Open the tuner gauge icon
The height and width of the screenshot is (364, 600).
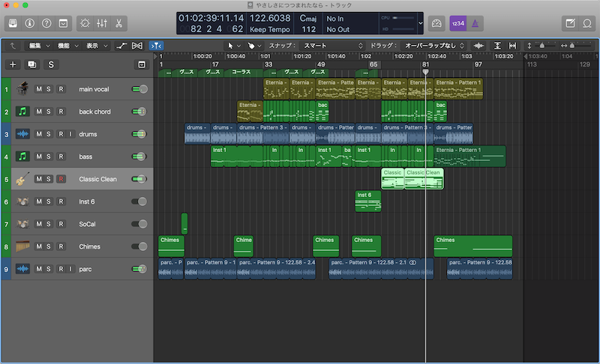pos(436,24)
